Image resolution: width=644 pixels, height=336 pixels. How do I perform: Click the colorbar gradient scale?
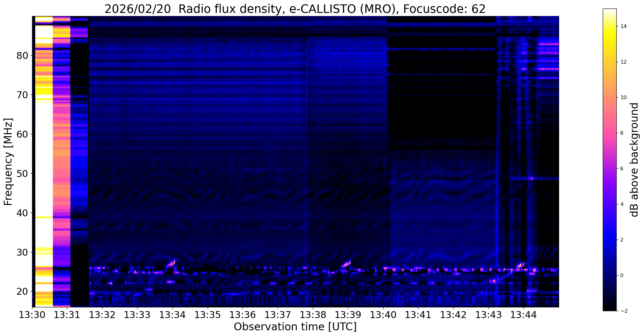pos(609,160)
